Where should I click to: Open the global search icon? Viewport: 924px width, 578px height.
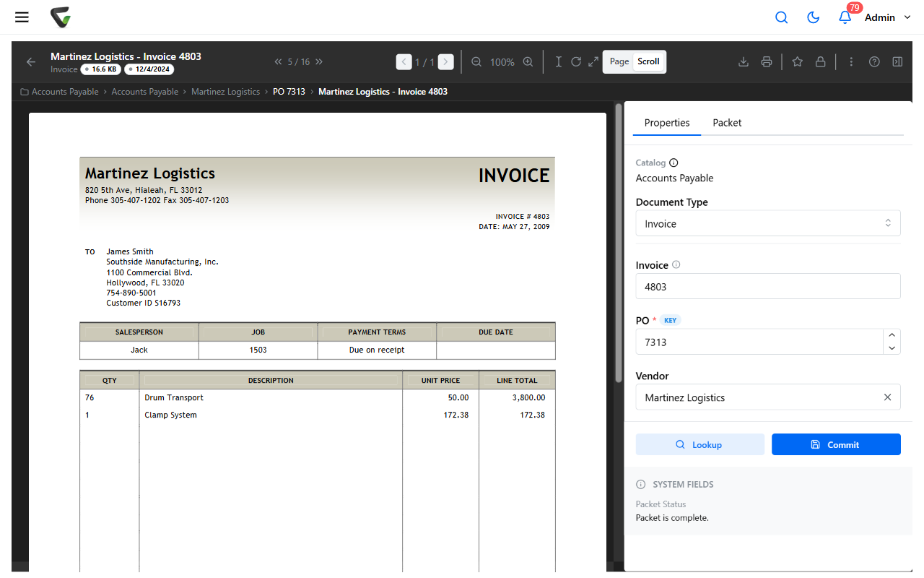tap(781, 17)
